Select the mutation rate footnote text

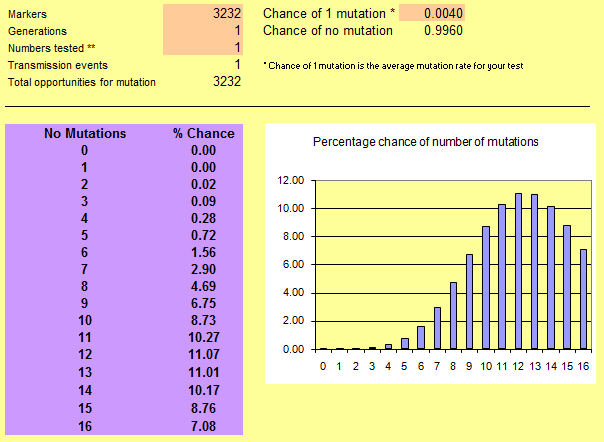point(393,65)
